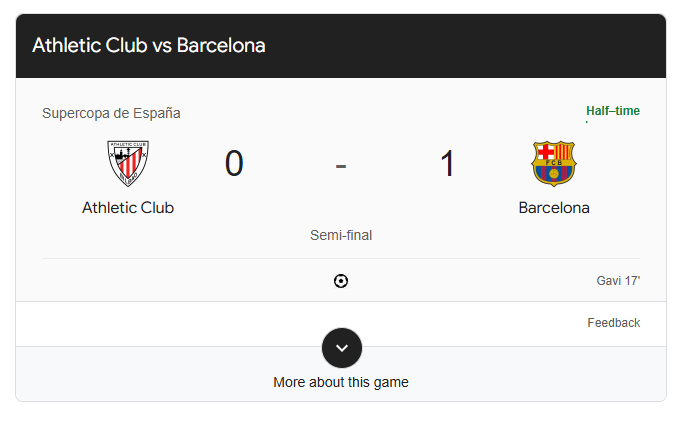
Task: Click the dark match title header bar
Action: click(x=341, y=46)
